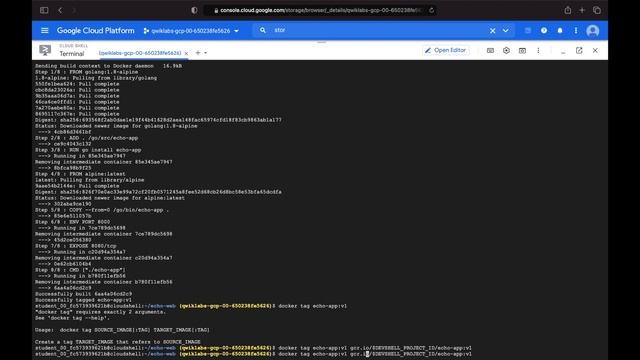The height and width of the screenshot is (360, 640).
Task: Open the Web Preview icon
Action: coord(522,51)
